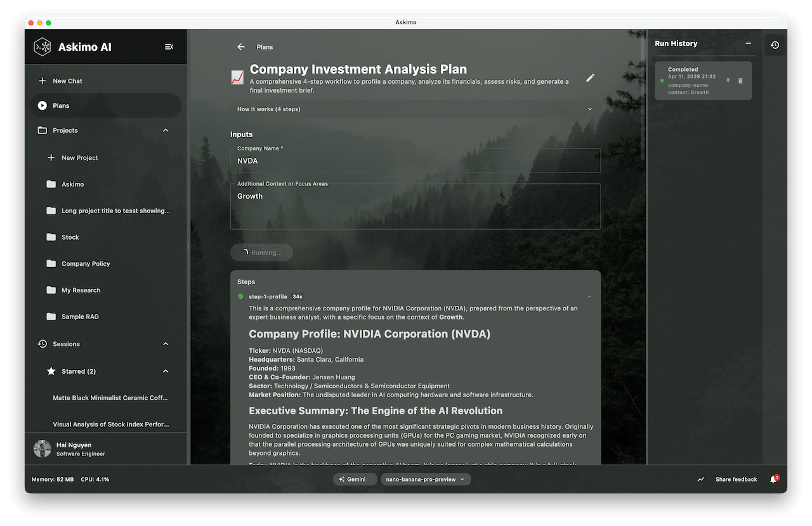Click Hai Nguyen's profile avatar
This screenshot has width=812, height=526.
pos(43,449)
